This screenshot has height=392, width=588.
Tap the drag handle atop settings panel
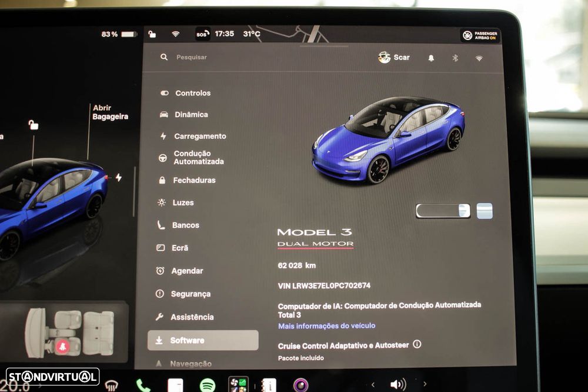tap(324, 46)
